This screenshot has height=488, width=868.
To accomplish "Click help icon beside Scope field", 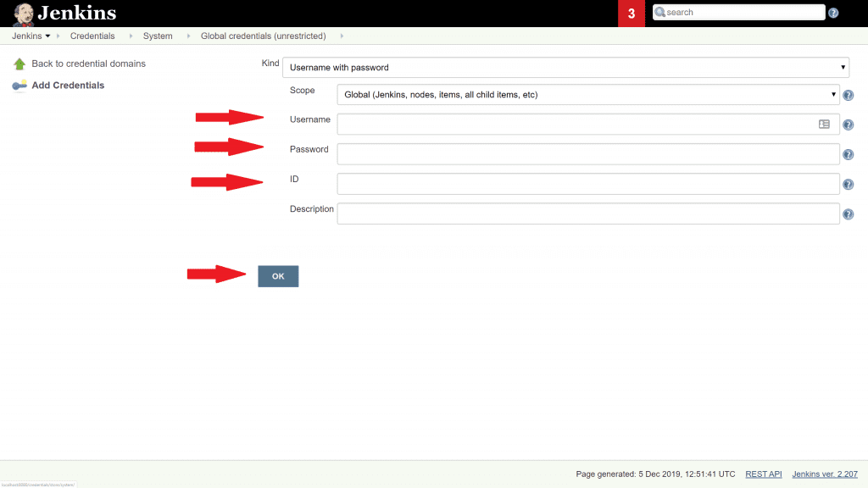I will click(x=848, y=96).
